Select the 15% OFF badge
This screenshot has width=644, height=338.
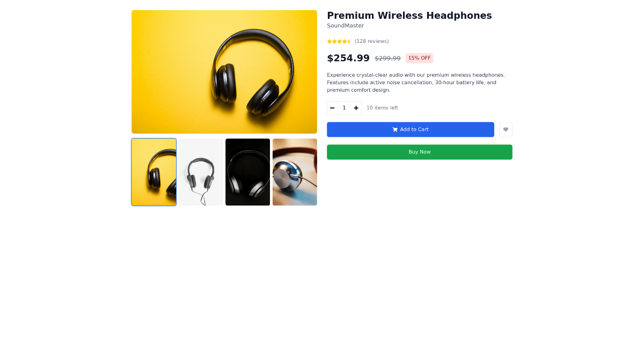coord(419,58)
